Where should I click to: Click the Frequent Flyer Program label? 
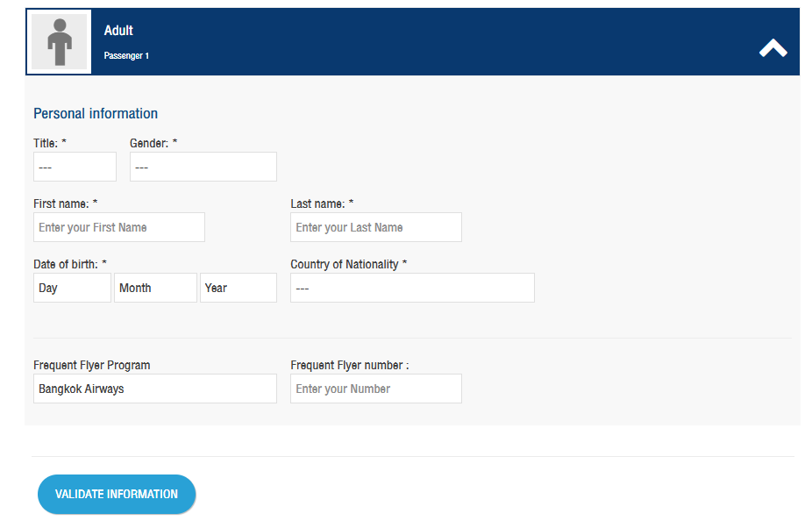coord(92,365)
